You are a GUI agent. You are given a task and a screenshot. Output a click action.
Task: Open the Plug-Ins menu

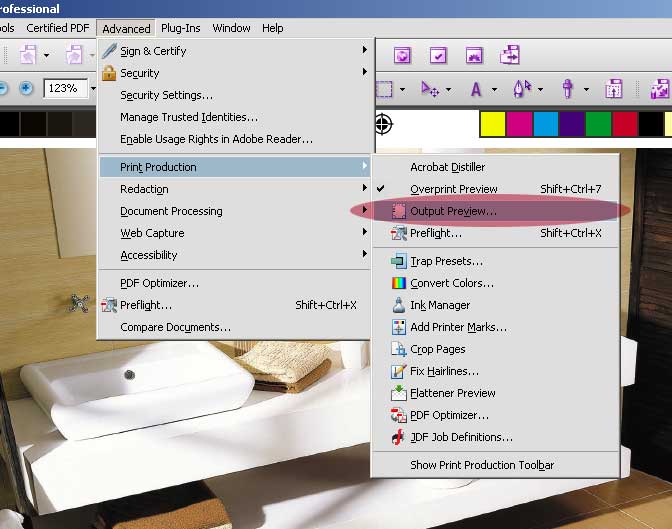pos(180,28)
